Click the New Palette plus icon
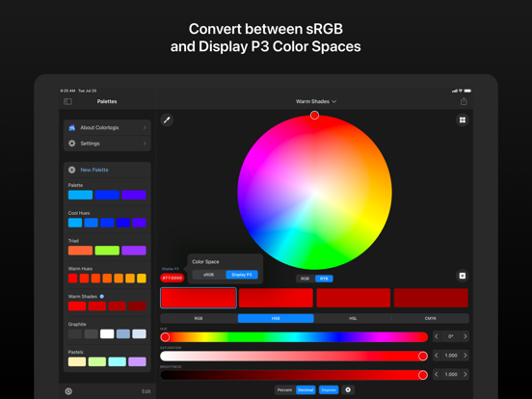This screenshot has height=399, width=532. click(72, 170)
